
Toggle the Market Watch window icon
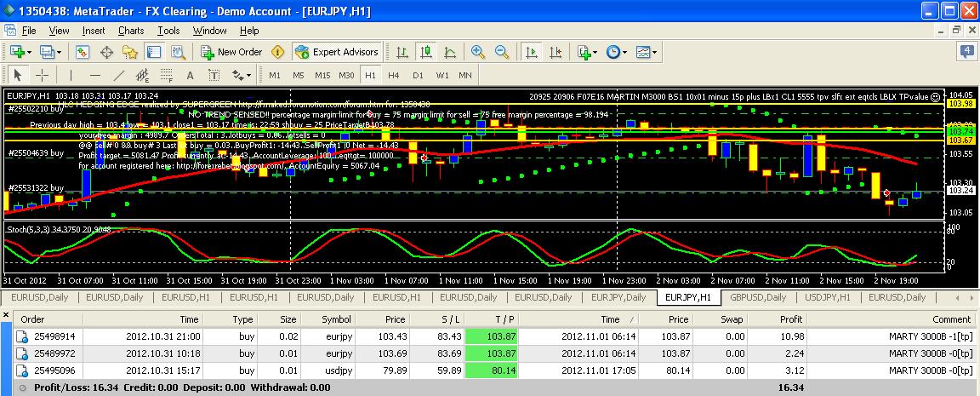coord(83,52)
